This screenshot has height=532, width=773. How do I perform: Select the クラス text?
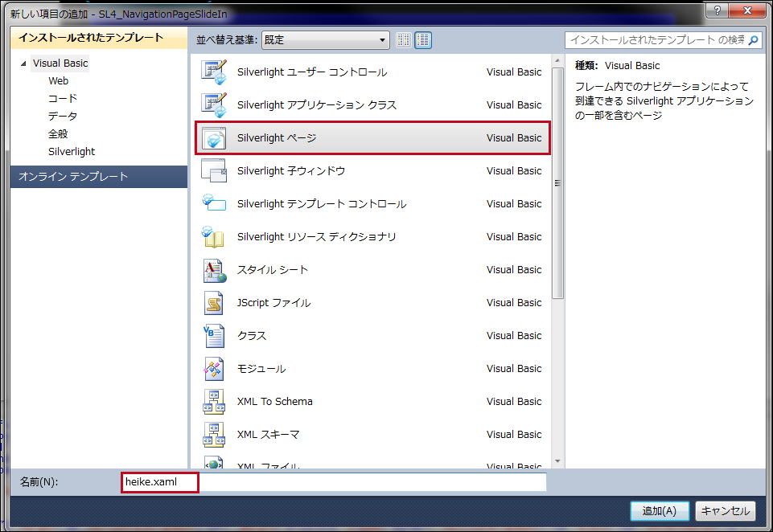[x=252, y=336]
